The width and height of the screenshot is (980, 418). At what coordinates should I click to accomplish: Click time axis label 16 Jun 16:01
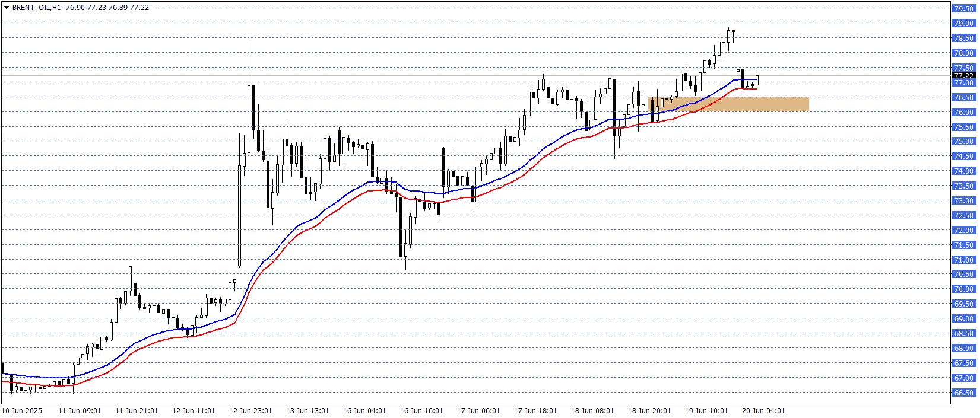421,411
